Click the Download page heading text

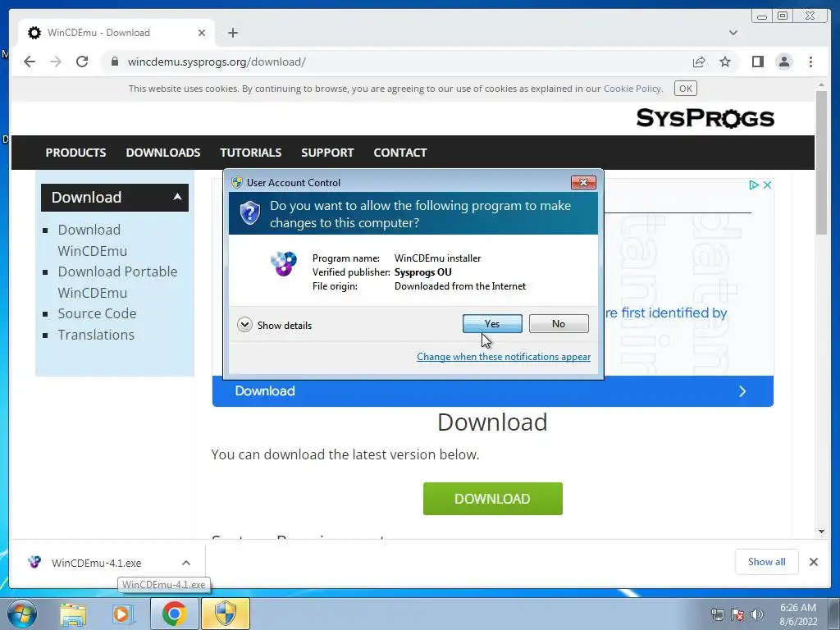492,422
